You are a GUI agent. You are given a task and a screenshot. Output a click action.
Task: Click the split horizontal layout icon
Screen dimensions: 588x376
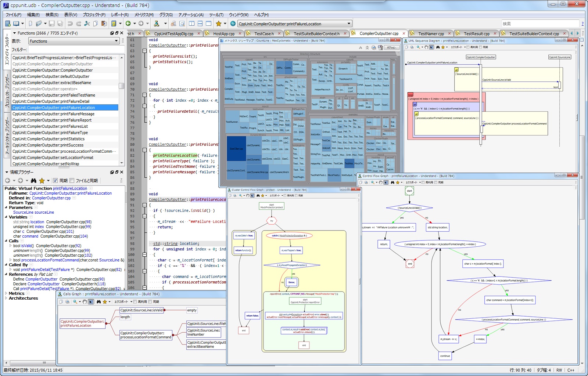[200, 23]
